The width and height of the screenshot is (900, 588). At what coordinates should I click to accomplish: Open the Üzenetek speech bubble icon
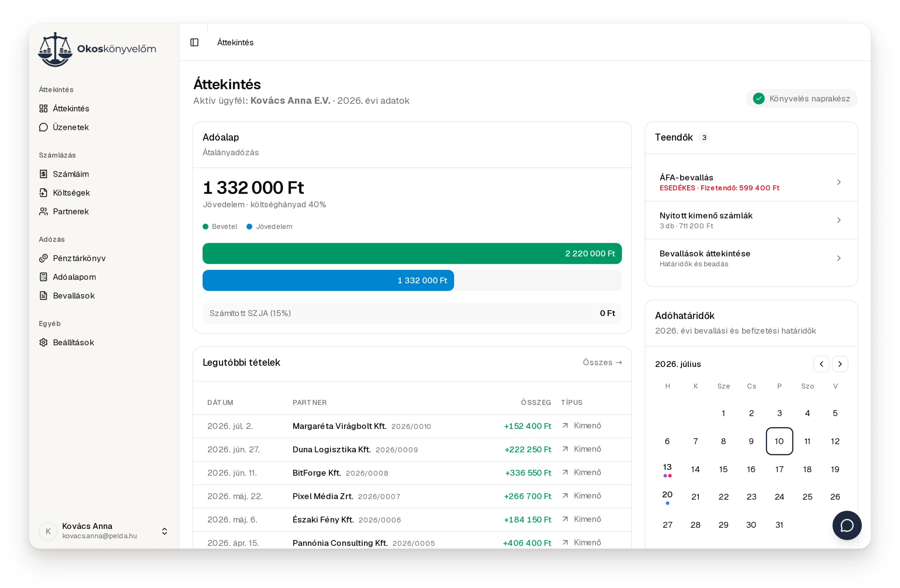click(x=44, y=127)
